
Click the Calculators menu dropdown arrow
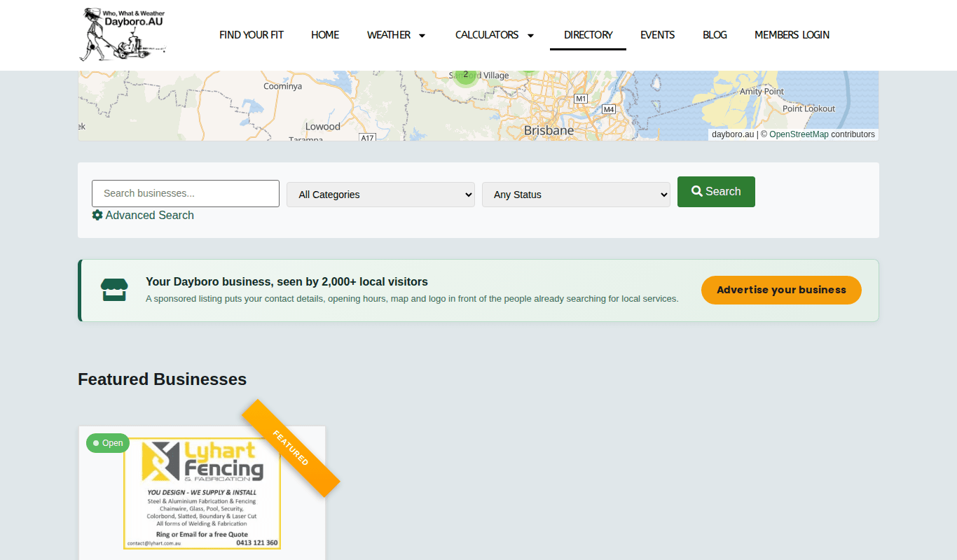point(530,36)
